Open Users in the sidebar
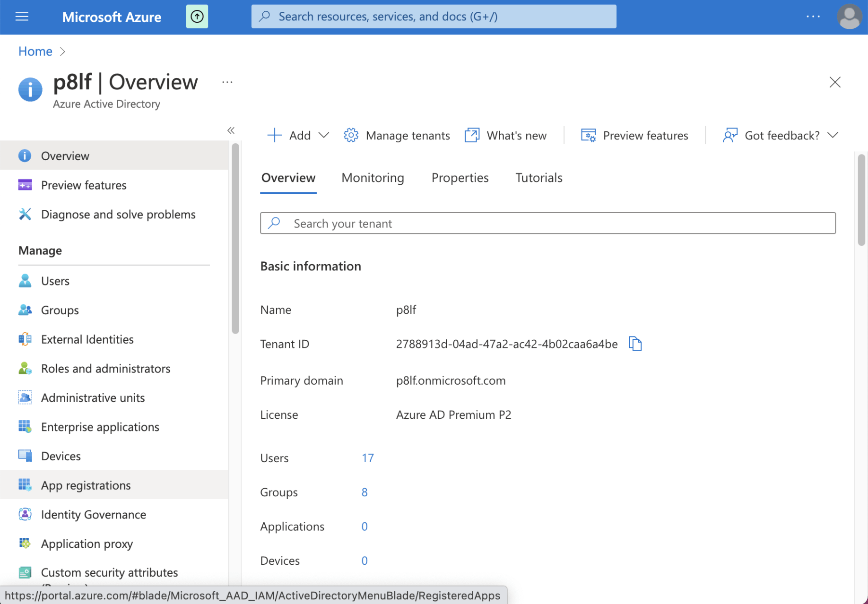Image resolution: width=868 pixels, height=604 pixels. pyautogui.click(x=55, y=281)
